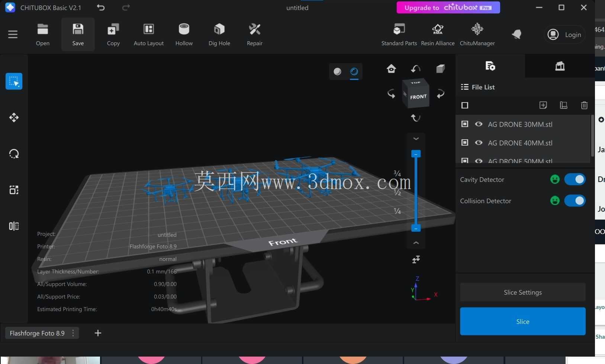Turn off the Cavity Detector switch
The height and width of the screenshot is (364, 605).
click(575, 179)
